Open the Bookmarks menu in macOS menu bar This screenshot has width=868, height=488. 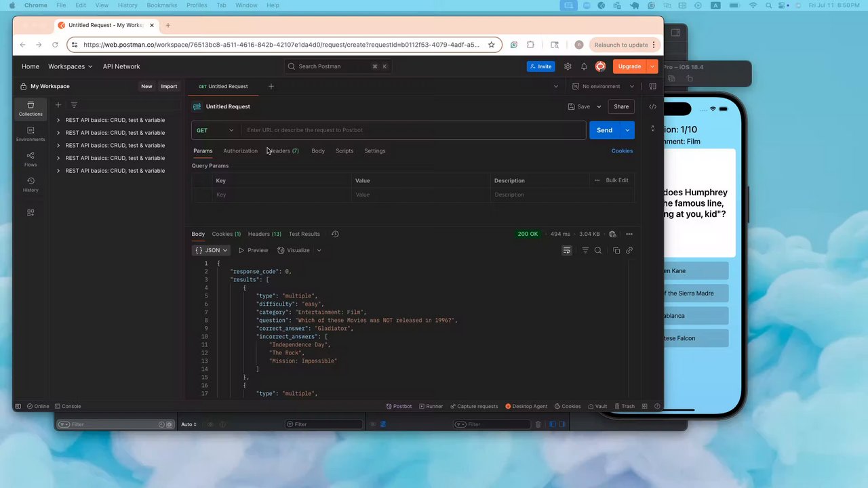(x=162, y=5)
